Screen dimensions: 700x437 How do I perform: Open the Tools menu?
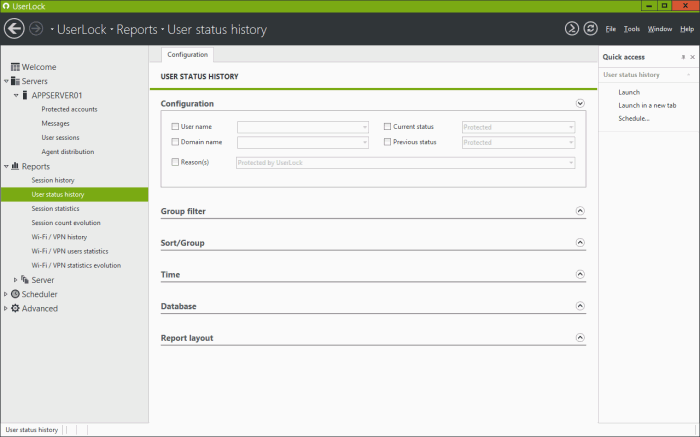pos(632,29)
